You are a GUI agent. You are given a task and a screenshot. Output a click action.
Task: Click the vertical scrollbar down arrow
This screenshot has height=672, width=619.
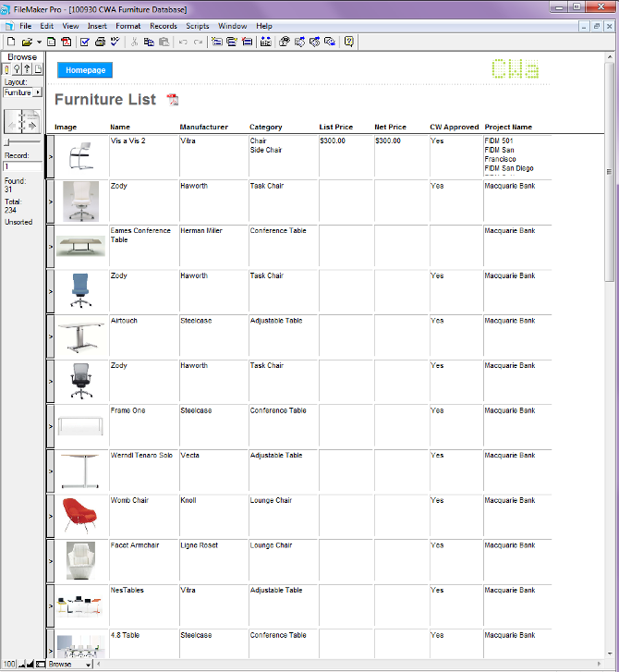pyautogui.click(x=610, y=654)
